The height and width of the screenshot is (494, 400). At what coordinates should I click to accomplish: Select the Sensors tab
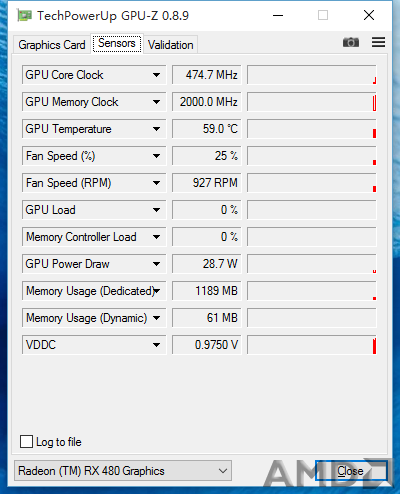click(117, 43)
